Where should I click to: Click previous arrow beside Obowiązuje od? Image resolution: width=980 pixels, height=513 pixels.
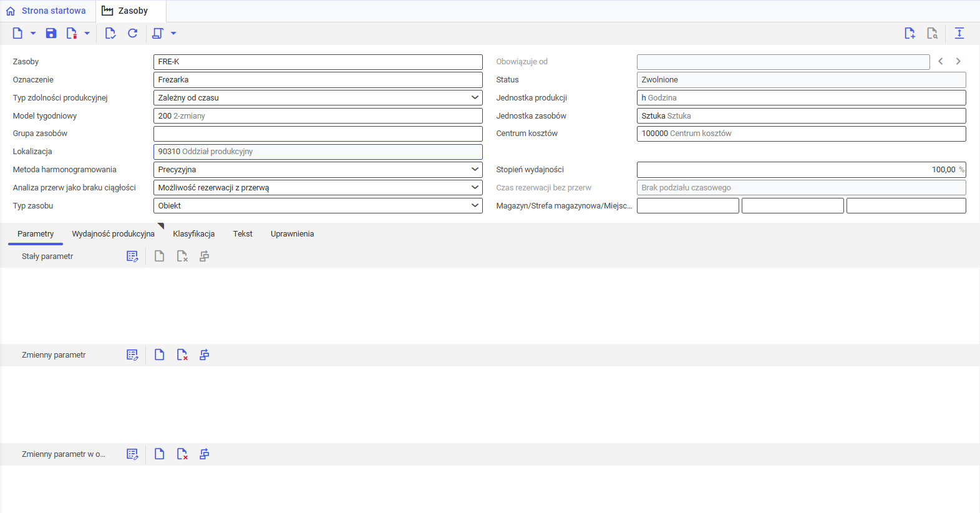(941, 62)
